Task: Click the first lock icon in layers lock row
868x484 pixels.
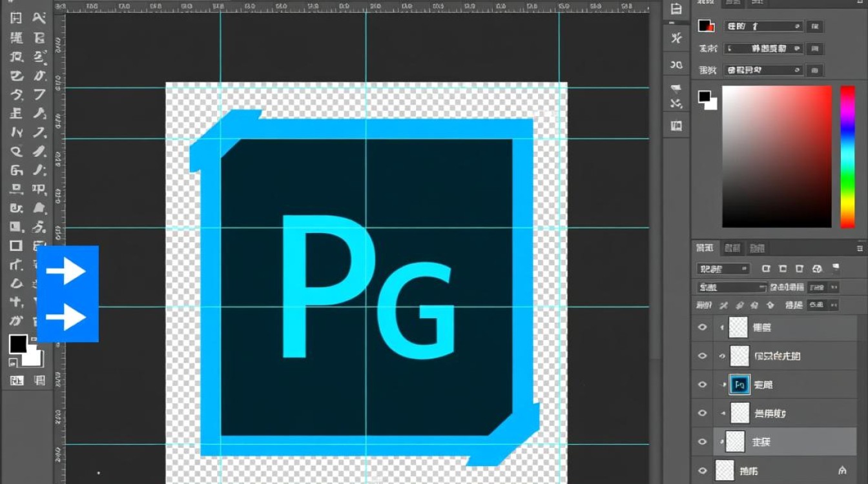Action: click(x=723, y=305)
